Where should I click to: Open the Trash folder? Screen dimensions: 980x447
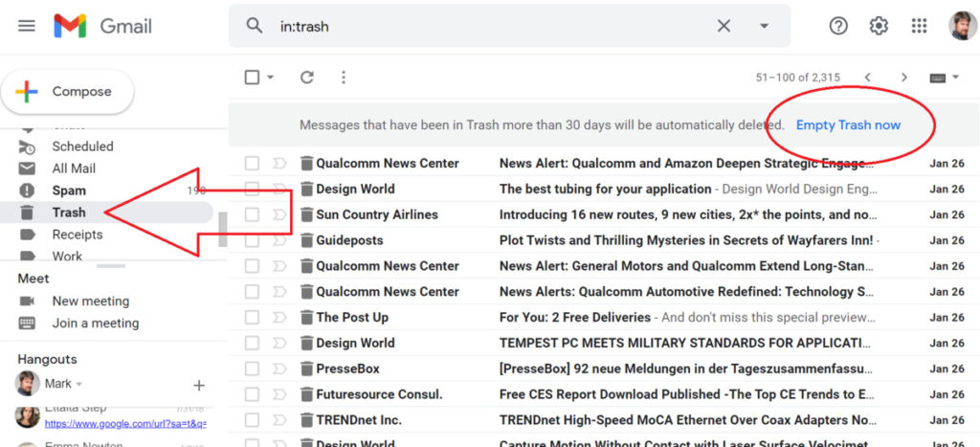tap(69, 212)
